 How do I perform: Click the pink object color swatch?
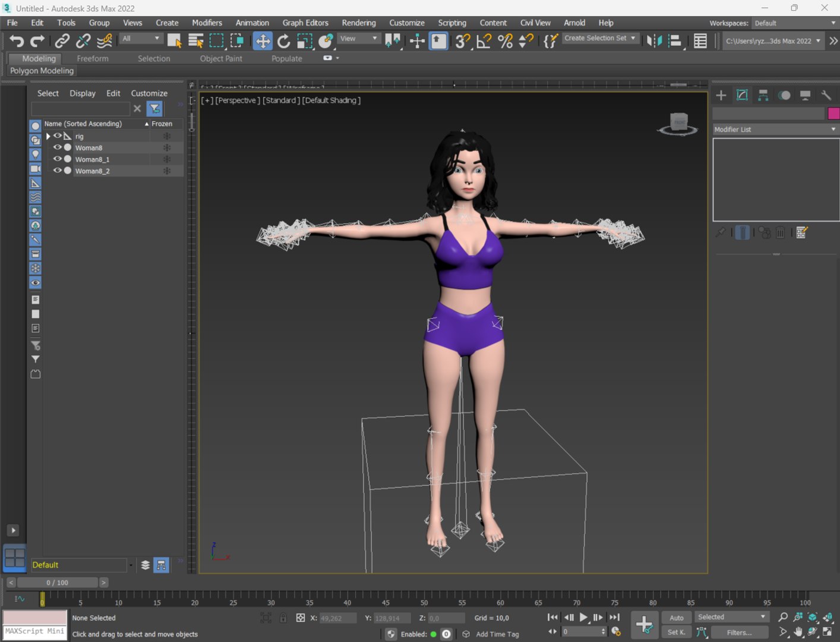(x=833, y=114)
